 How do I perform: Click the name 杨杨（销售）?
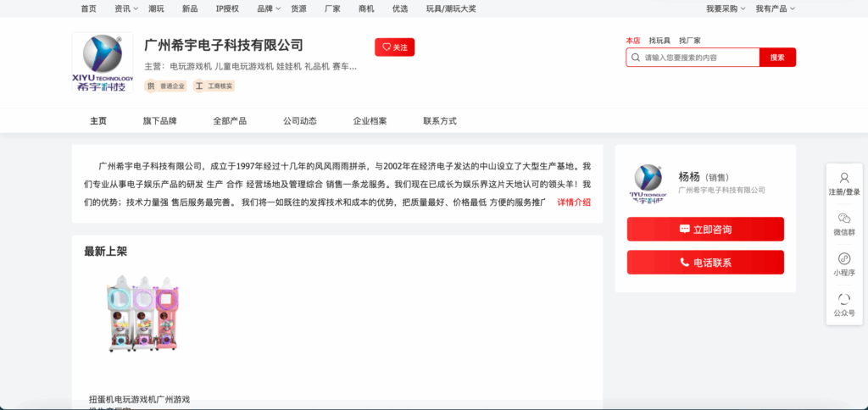coord(704,177)
